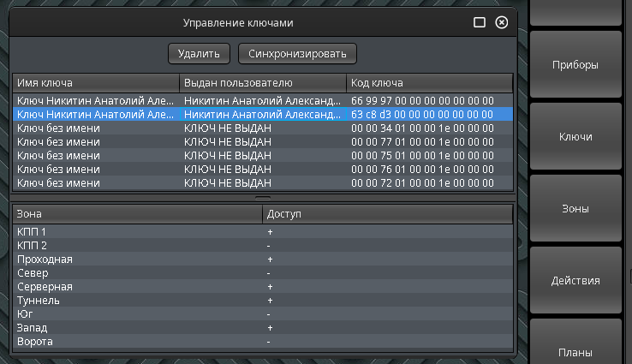Maximize the Управление ключами window
Screen dimensions: 632x364
coord(480,22)
